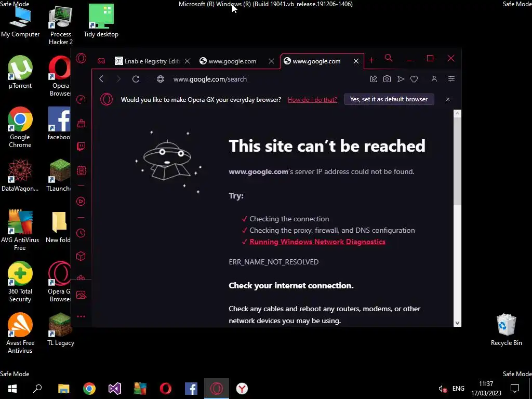The width and height of the screenshot is (532, 399).
Task: Reload the current page
Action: 136,79
